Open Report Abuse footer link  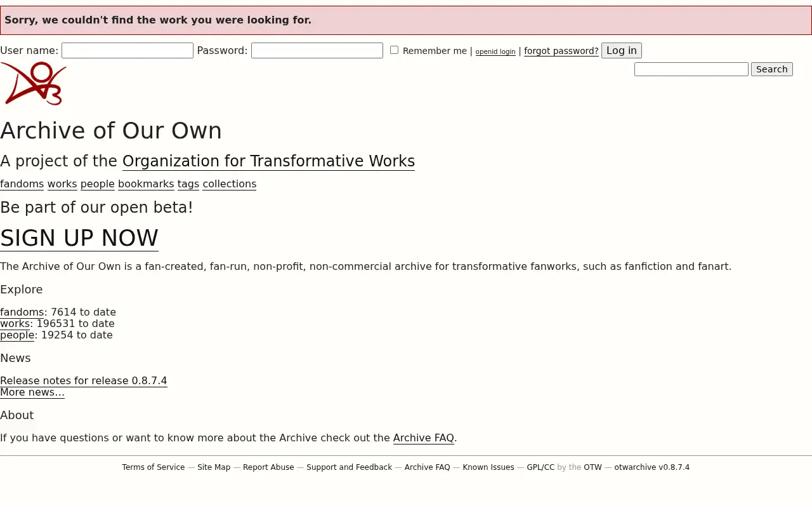268,467
